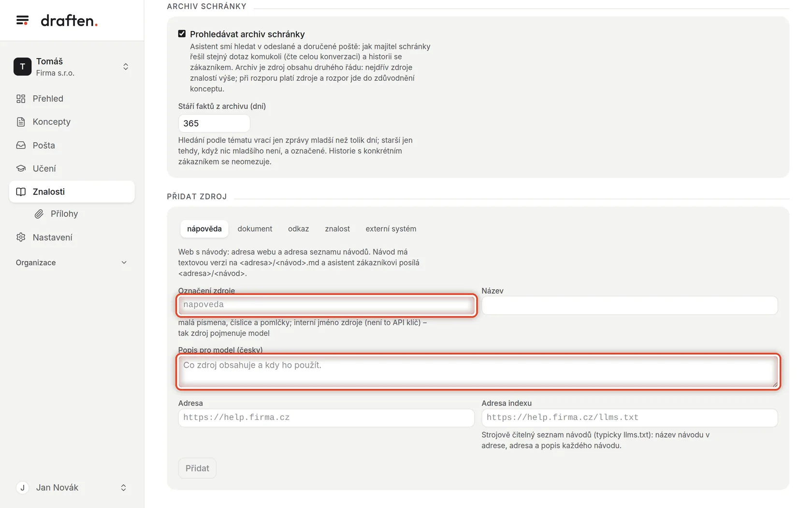Click the Znalosti book icon
This screenshot has height=508, width=812.
tap(21, 192)
